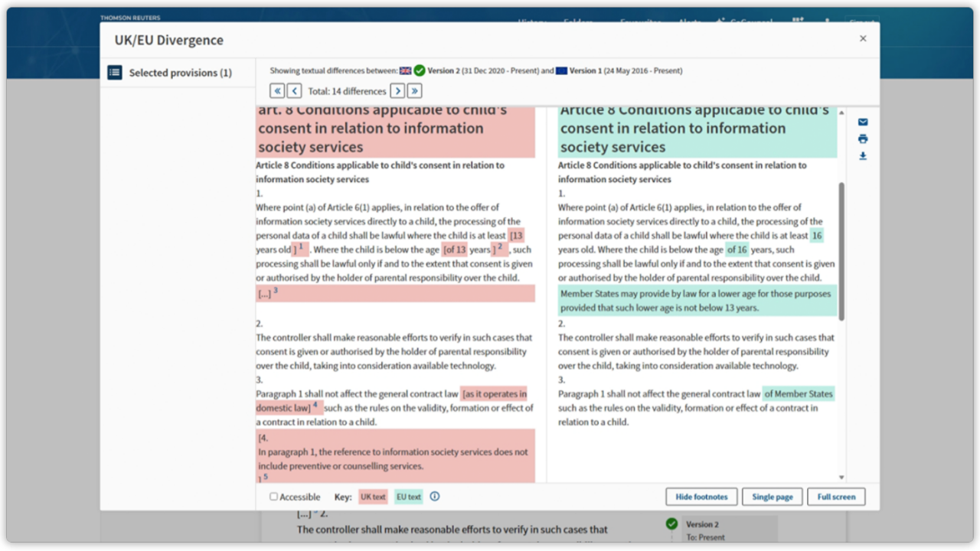Viewport: 980px width, 551px height.
Task: Click the pink UK text key swatch
Action: [x=373, y=497]
